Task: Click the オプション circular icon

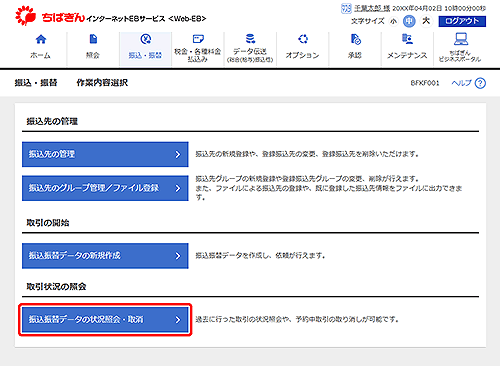Action: [x=303, y=39]
